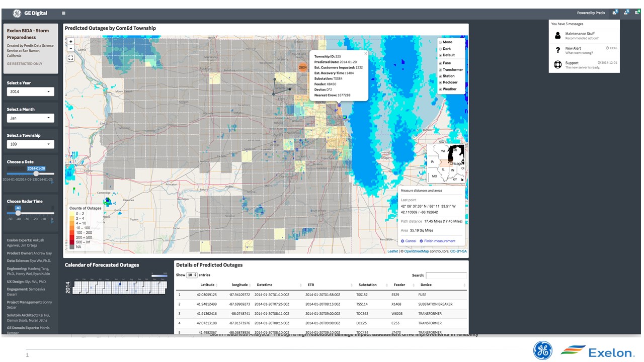Close the township info popup

(366, 53)
